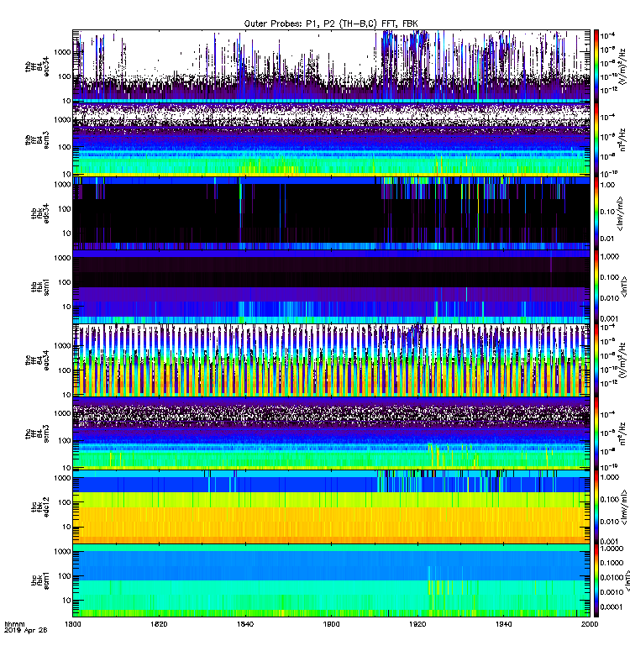The height and width of the screenshot is (672, 630).
Task: Click the '0.0001' color scale value of thc fbk scm1
Action: click(612, 607)
